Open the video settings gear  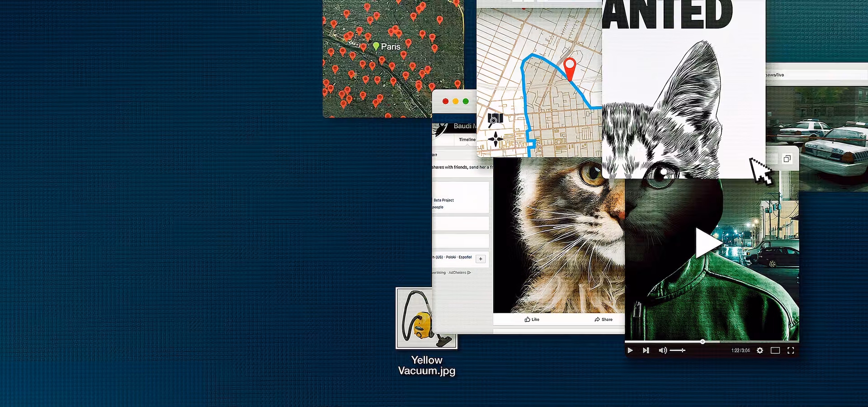pyautogui.click(x=760, y=350)
